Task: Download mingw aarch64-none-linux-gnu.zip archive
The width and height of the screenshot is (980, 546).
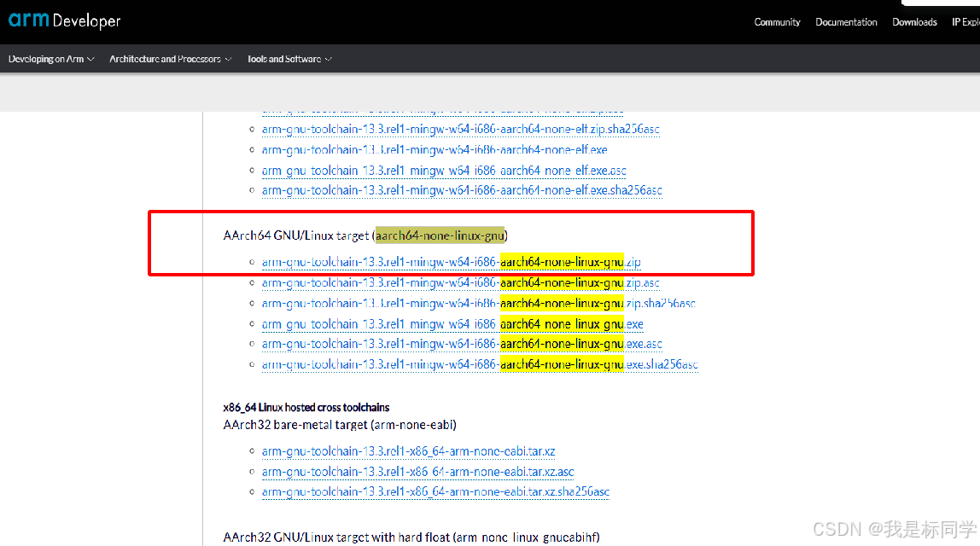Action: pos(452,262)
